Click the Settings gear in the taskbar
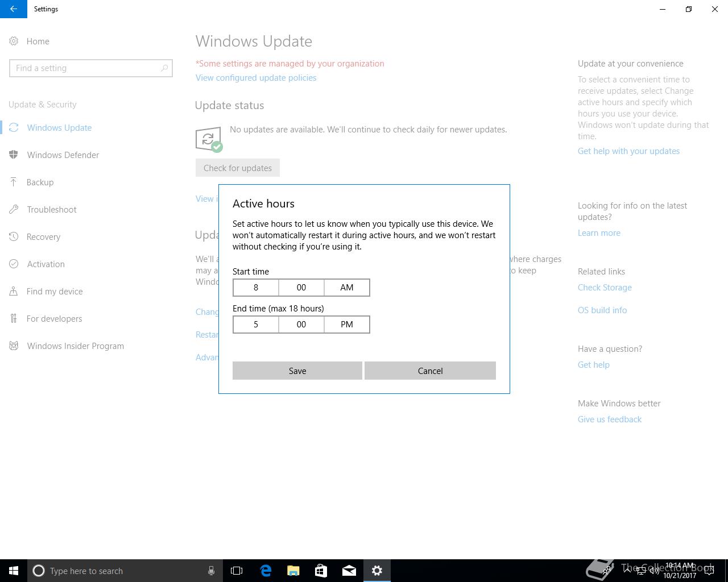The height and width of the screenshot is (582, 728). pyautogui.click(x=377, y=571)
